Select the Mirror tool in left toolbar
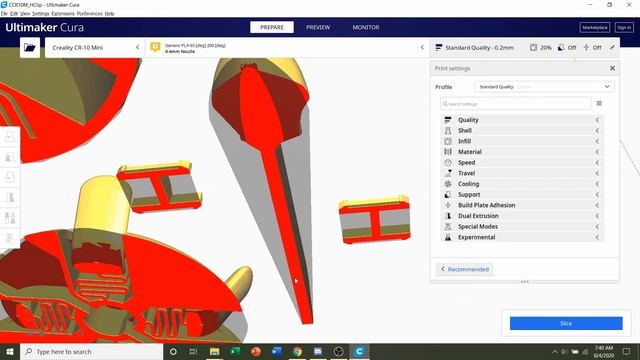 click(x=10, y=198)
